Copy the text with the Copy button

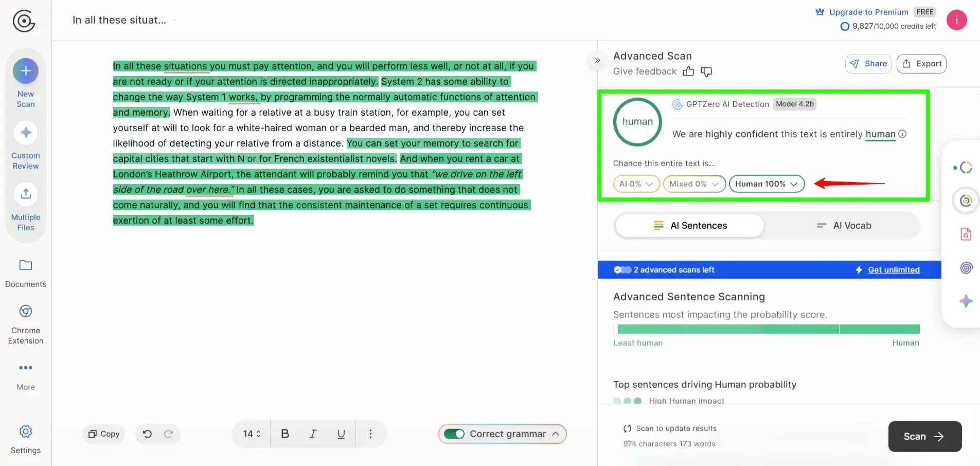pyautogui.click(x=104, y=434)
